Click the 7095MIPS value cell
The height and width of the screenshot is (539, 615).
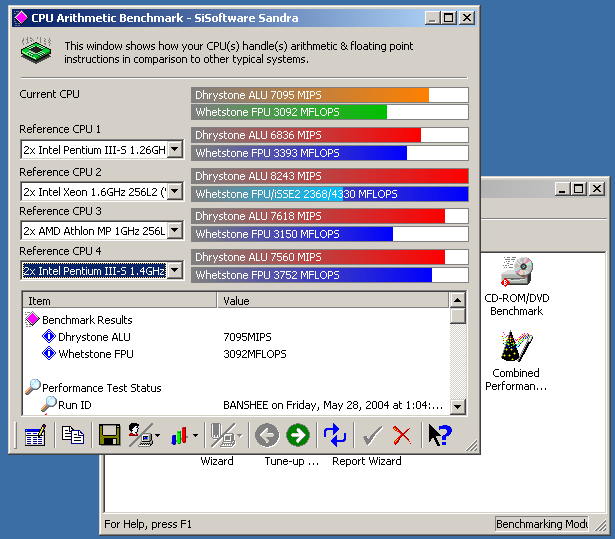point(247,337)
